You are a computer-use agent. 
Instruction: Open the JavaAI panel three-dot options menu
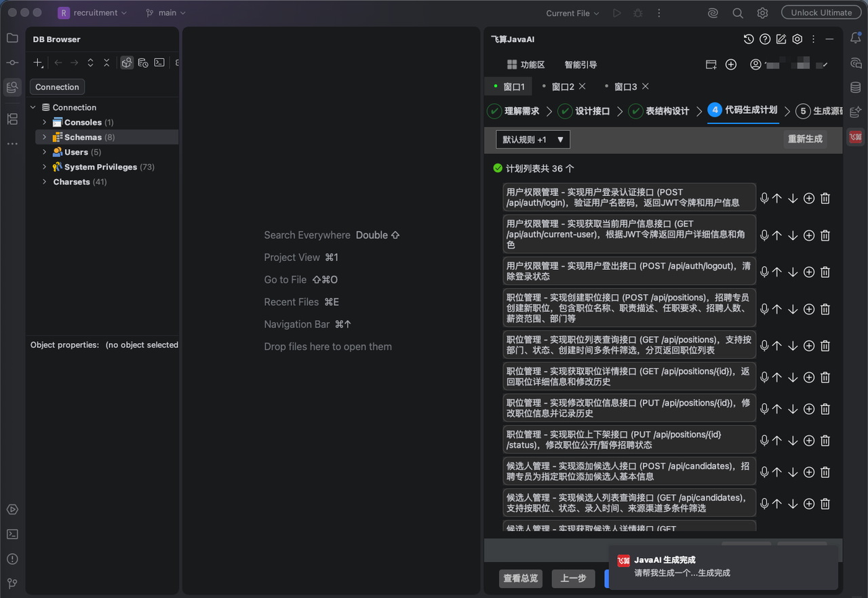pos(814,39)
